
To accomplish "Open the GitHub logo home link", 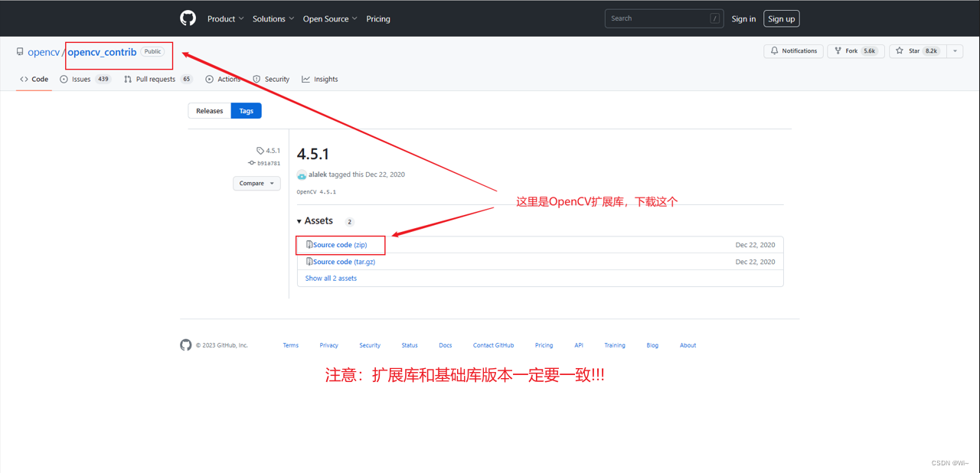I will click(188, 18).
